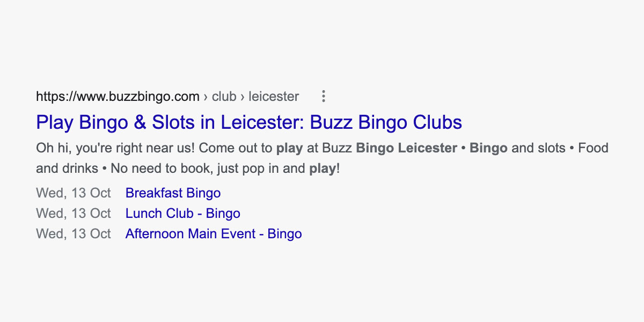Open the three-dot menu beside the URL

(x=323, y=97)
